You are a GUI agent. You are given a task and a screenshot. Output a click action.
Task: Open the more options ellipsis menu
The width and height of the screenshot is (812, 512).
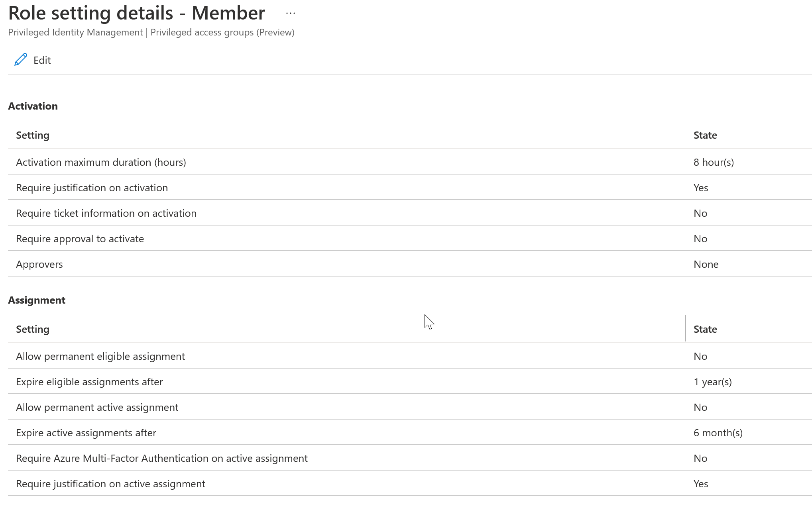291,13
